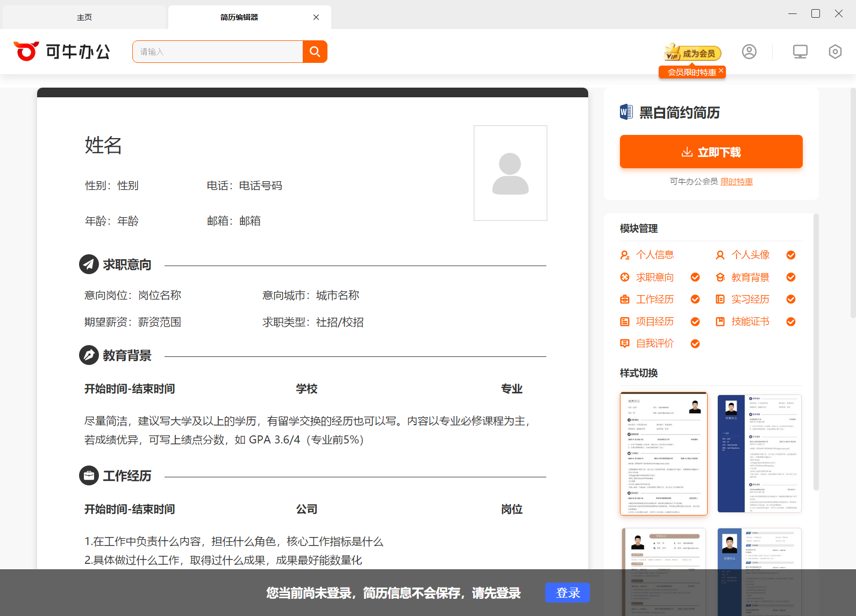Toggle the 个人头像 module checkmark
Screen dimensions: 856x616
click(791, 255)
